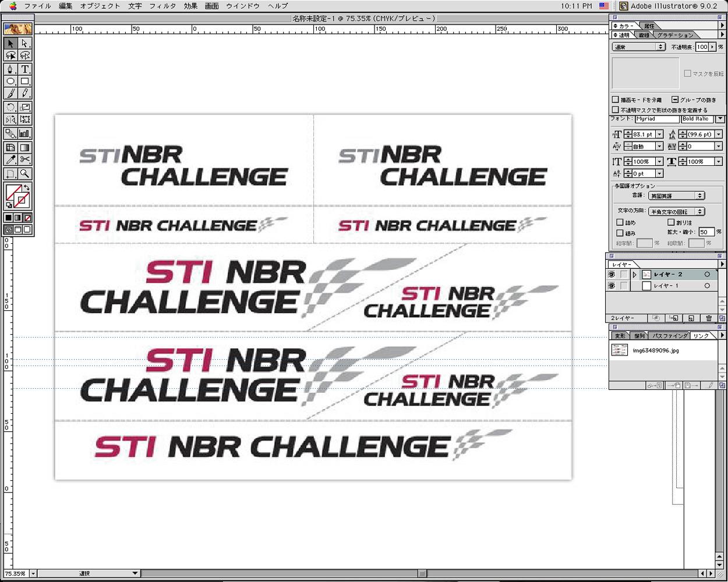Open the font selection dropdown arrow
728x582 pixels.
(720, 119)
